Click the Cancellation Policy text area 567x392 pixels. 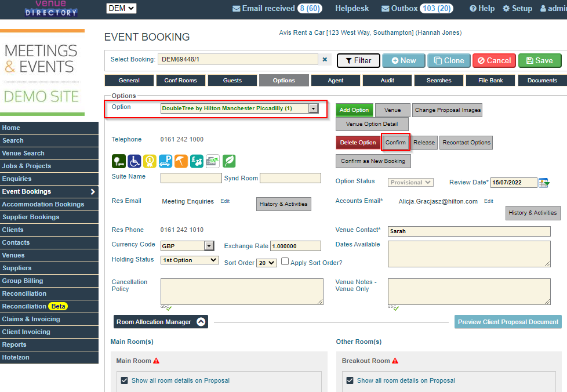[242, 292]
